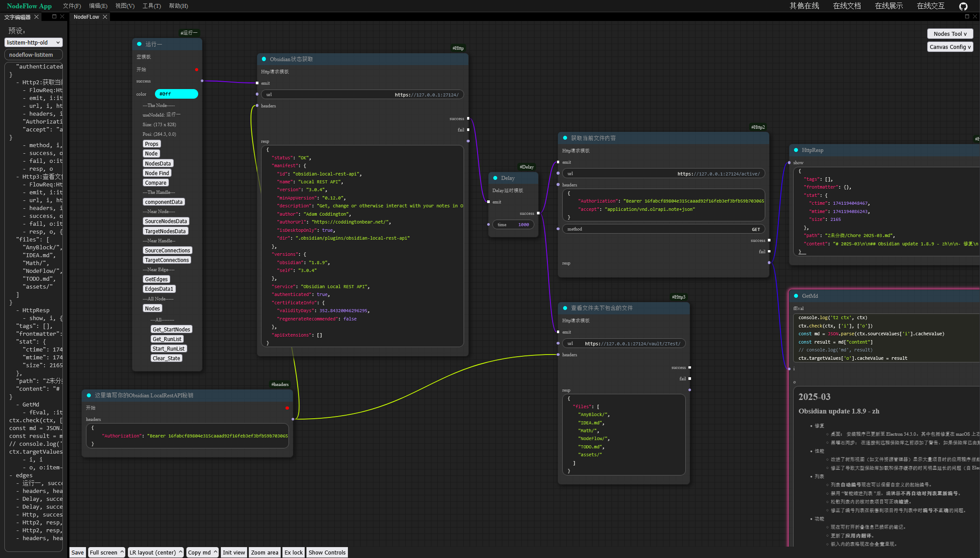
Task: Click the Get_RunList button
Action: [x=167, y=339]
